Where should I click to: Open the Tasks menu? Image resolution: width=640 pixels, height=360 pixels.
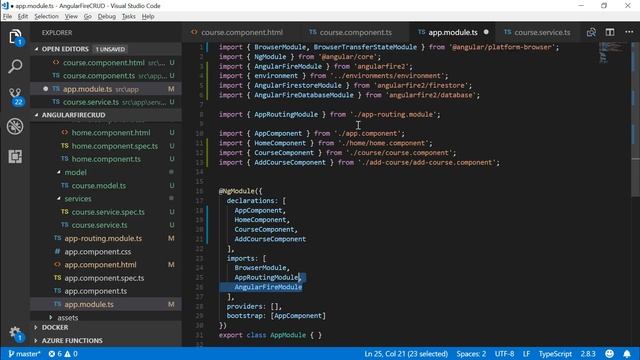tap(129, 16)
